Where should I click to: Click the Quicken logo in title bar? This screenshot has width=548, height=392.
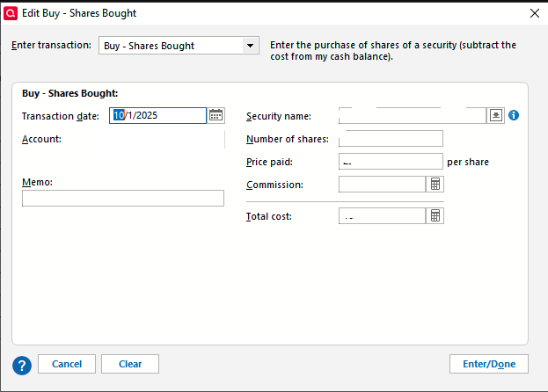[x=11, y=13]
